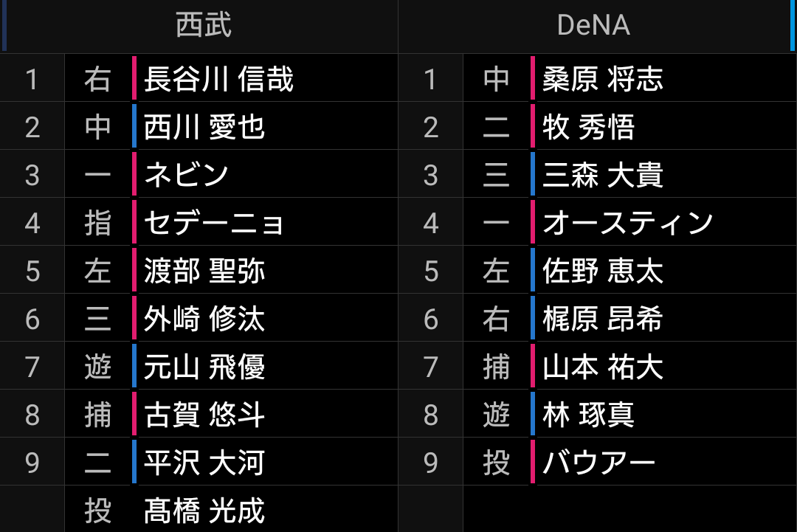
Task: Open DeNA pitcher バウアー
Action: [x=598, y=463]
